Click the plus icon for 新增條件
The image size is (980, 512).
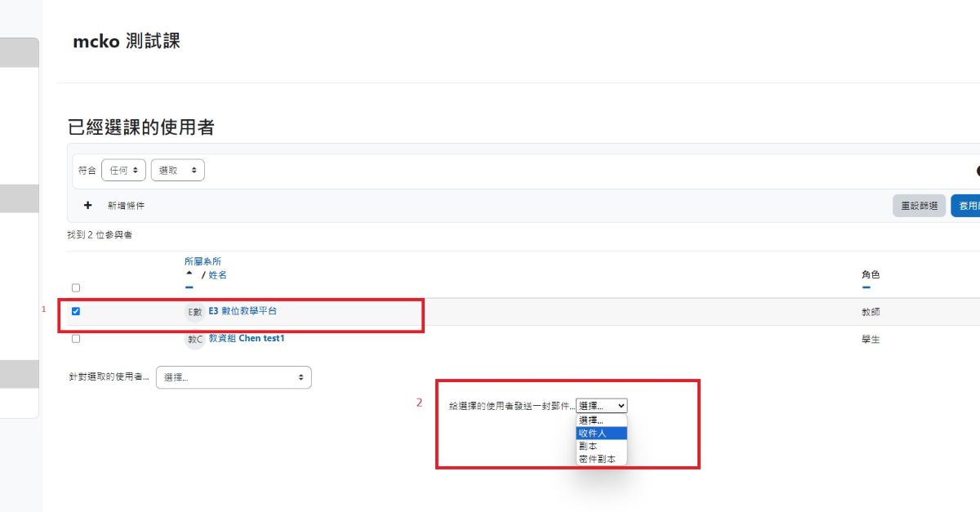(88, 206)
